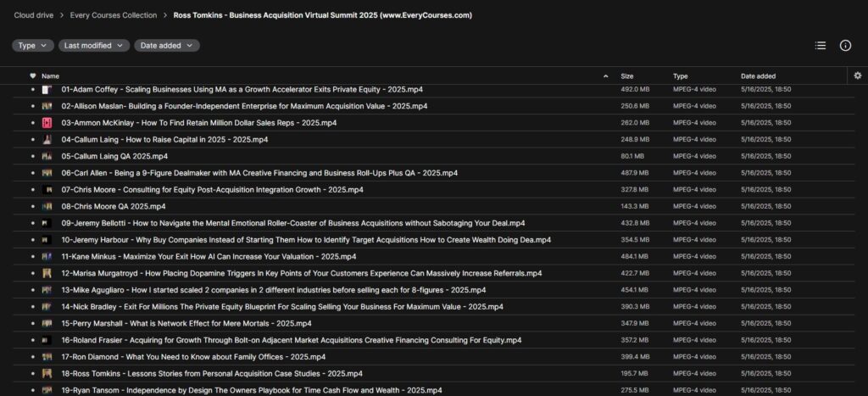Viewport: 868px width, 396px height.
Task: Click thumbnail of 10-Jeremy Harbour video
Action: pos(47,240)
